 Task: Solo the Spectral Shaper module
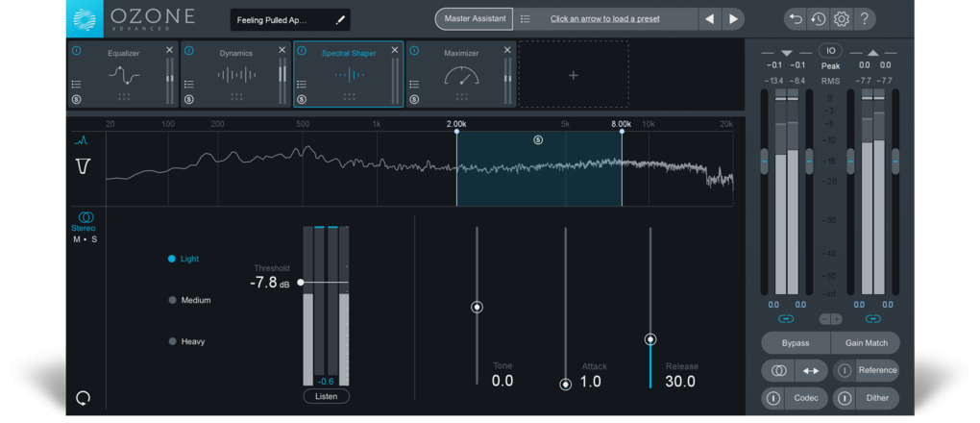[302, 99]
